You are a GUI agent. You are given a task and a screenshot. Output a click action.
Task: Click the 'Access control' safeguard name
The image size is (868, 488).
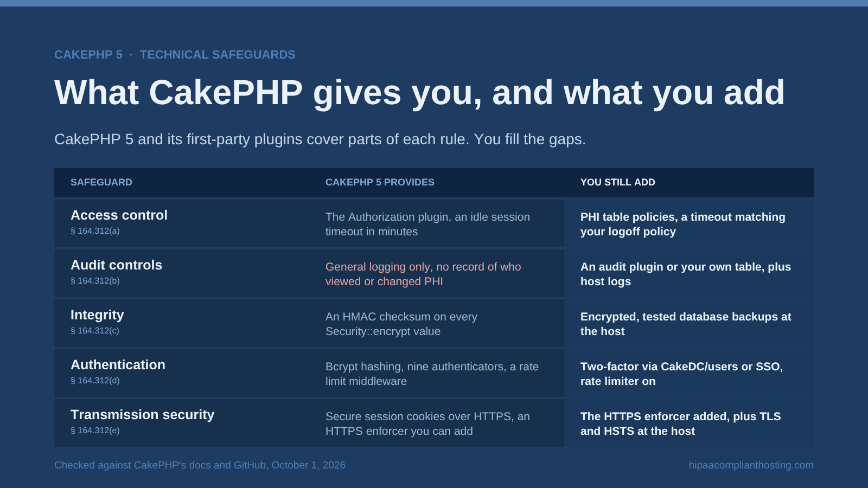[x=119, y=215]
